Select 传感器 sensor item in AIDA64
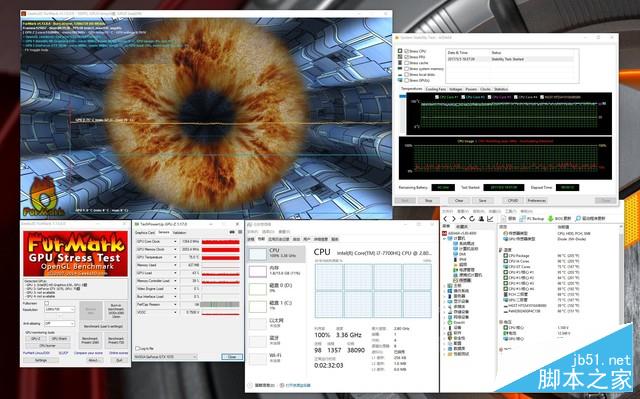Screen dimensions: 640x399 [x=462, y=281]
